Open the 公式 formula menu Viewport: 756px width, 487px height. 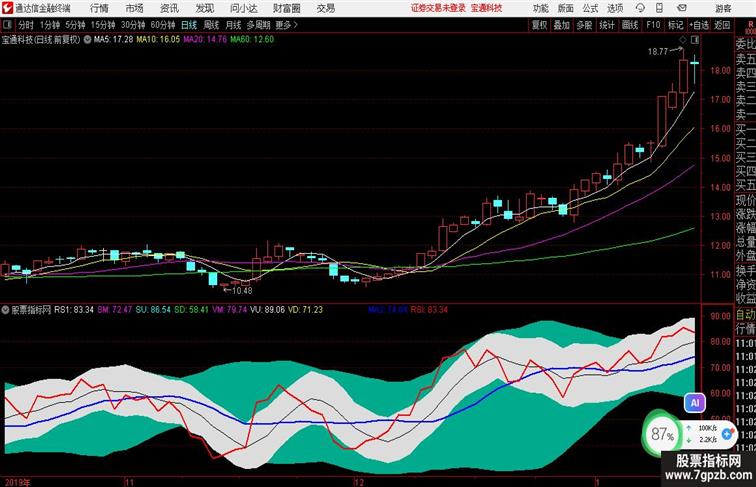coord(591,8)
